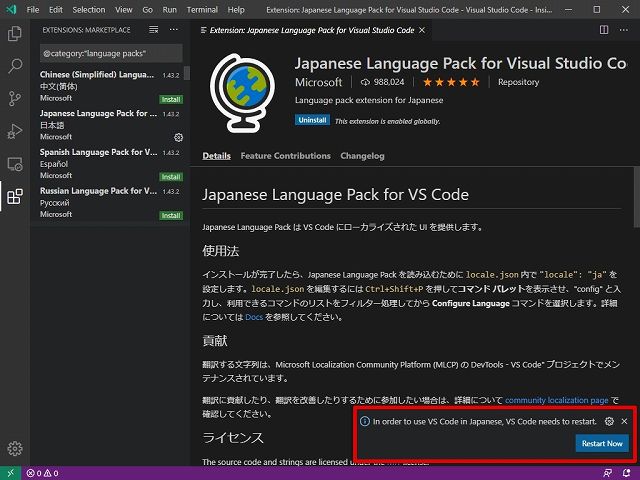Dismiss the restart notification
Screen dimensions: 640x480
click(624, 421)
